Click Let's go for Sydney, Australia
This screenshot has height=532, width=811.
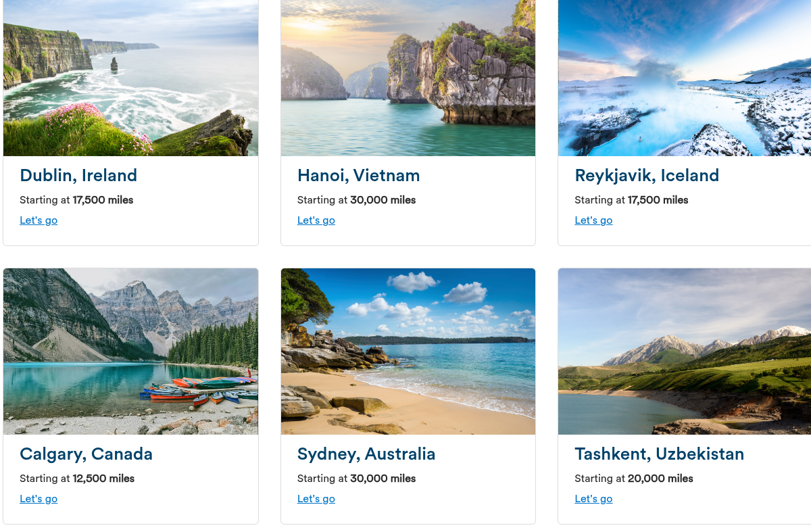[316, 499]
